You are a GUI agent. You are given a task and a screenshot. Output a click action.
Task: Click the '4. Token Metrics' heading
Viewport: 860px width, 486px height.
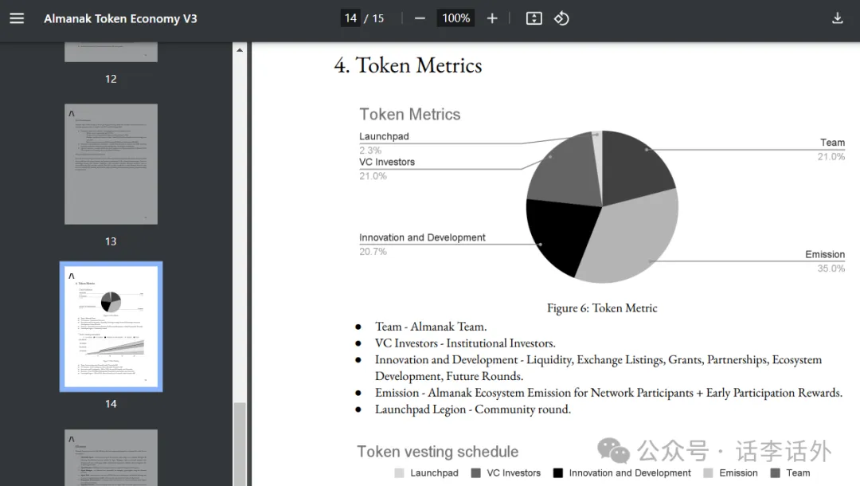tap(408, 65)
